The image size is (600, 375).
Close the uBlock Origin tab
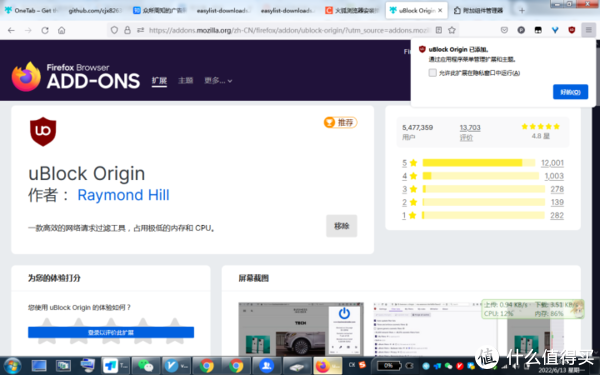(440, 10)
